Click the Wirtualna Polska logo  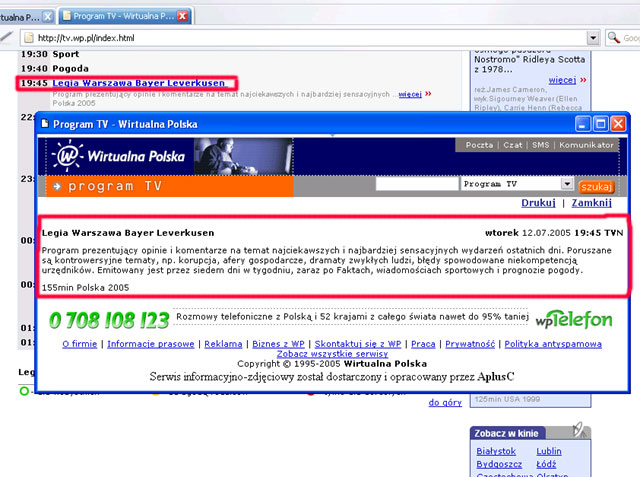click(119, 156)
